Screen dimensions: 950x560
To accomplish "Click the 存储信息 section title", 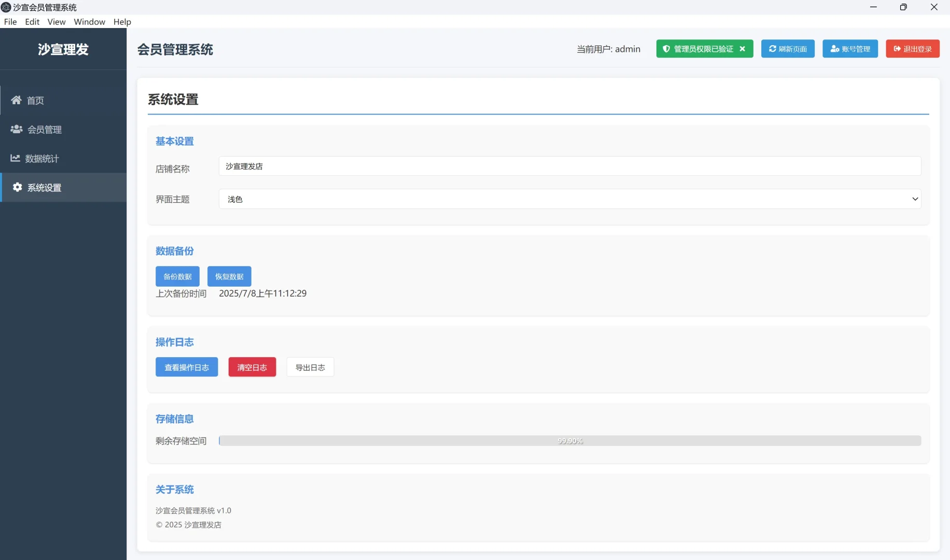I will tap(175, 419).
